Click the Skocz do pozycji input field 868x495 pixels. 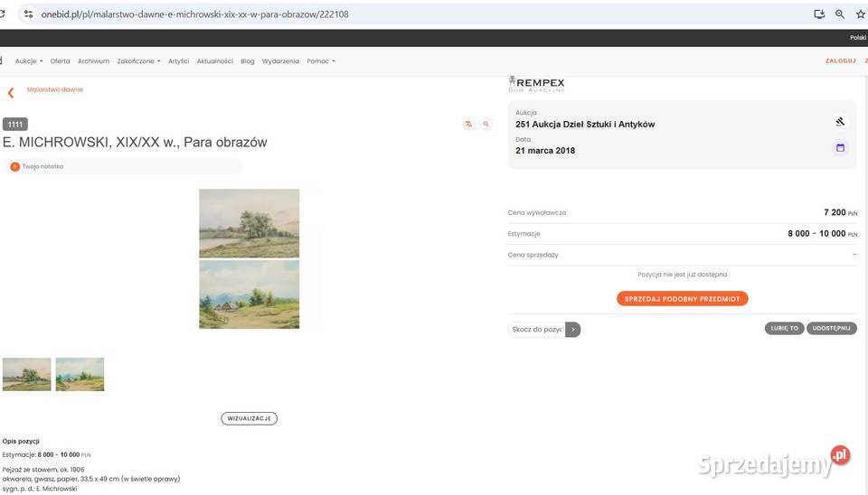[x=536, y=330]
